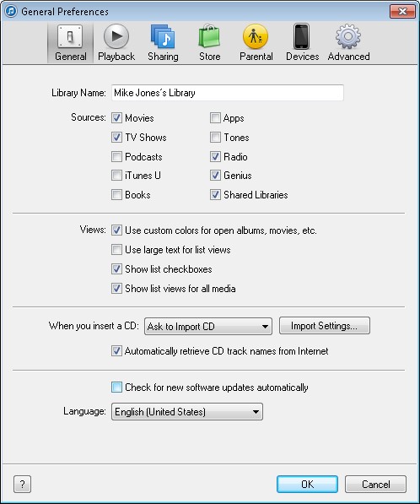This screenshot has height=504, width=420.
Task: Select the General switch icon
Action: click(x=70, y=36)
